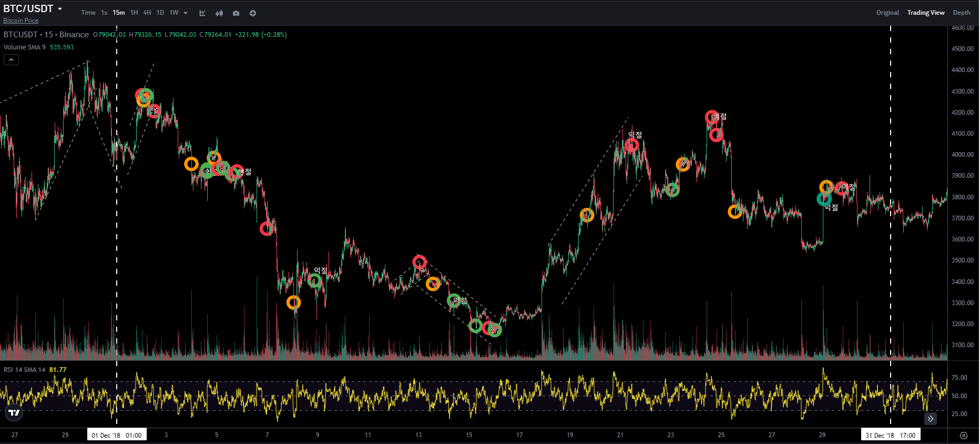Click the RSI 25.00 axis label
This screenshot has width=980, height=444.
pyautogui.click(x=959, y=414)
